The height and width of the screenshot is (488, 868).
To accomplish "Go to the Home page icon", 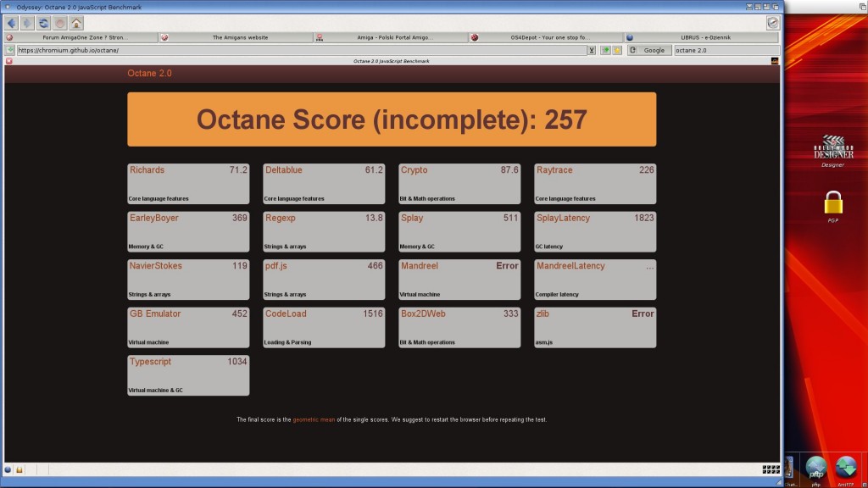I will click(76, 23).
